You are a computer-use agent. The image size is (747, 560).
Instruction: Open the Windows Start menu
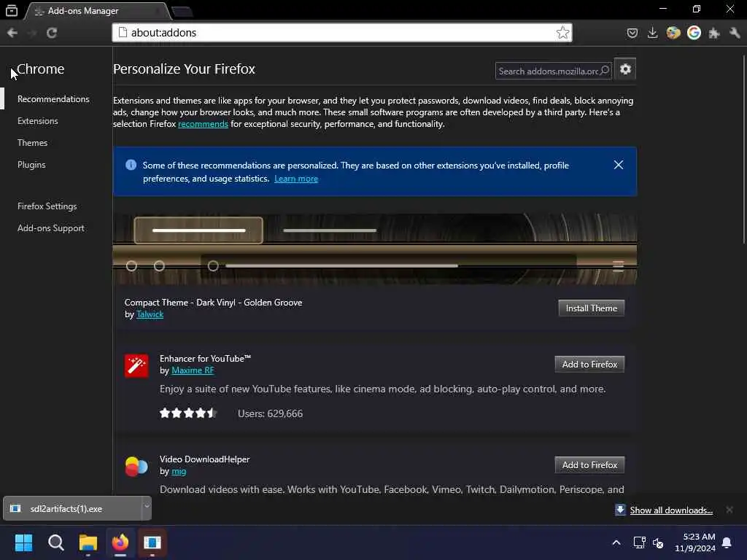point(23,542)
